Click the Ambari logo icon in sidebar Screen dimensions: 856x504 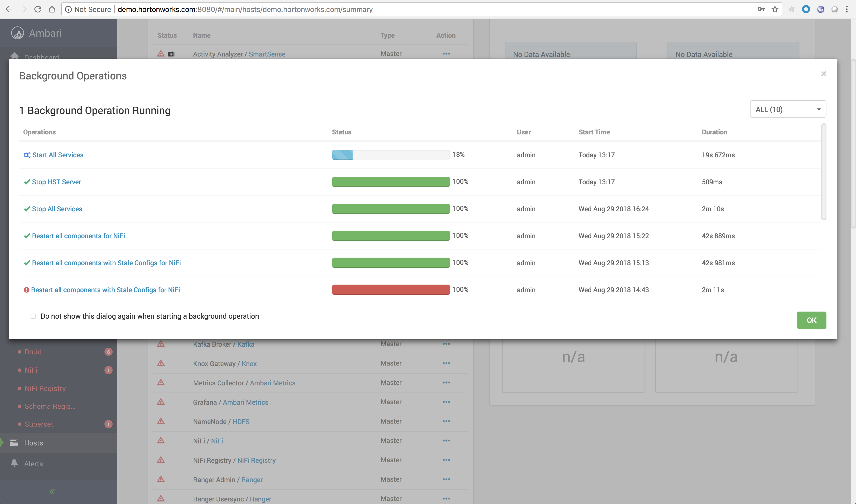(18, 33)
